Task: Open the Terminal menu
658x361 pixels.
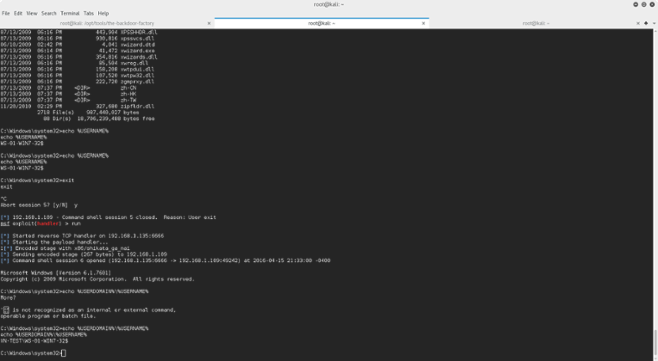Action: [x=70, y=13]
